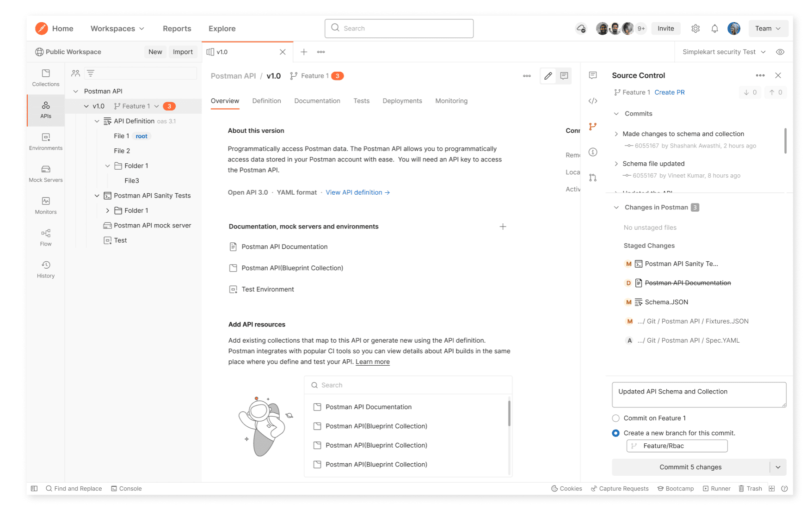Image resolution: width=812 pixels, height=516 pixels.
Task: Go to Reports in the top navigation
Action: 177,29
